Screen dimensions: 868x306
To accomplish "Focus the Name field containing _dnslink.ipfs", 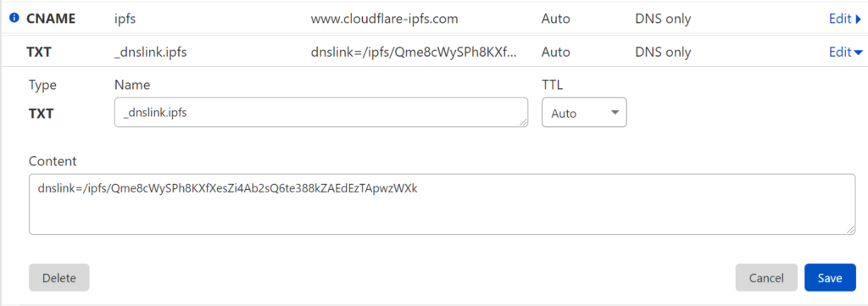I will pyautogui.click(x=321, y=113).
